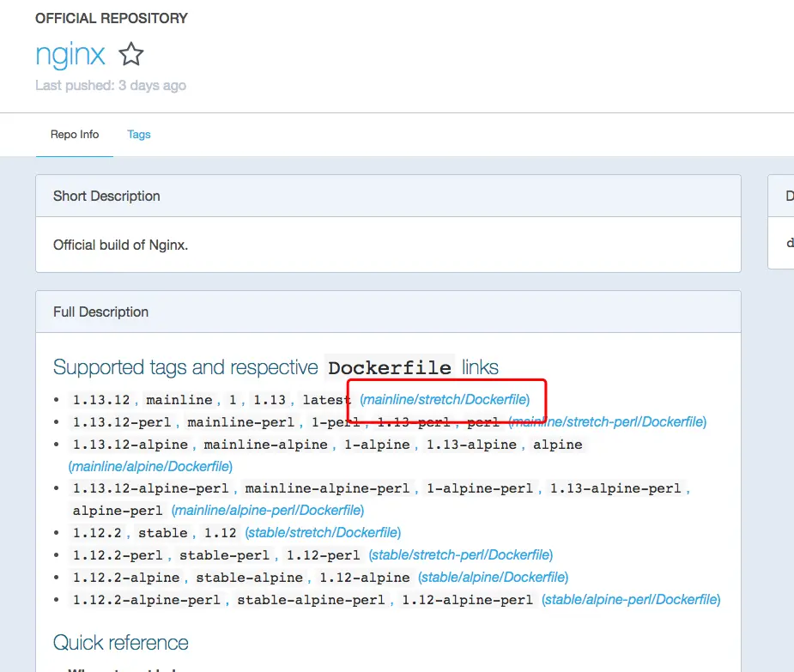The width and height of the screenshot is (794, 672).
Task: Click the 'stable-alpine-perl' tag text
Action: click(311, 600)
